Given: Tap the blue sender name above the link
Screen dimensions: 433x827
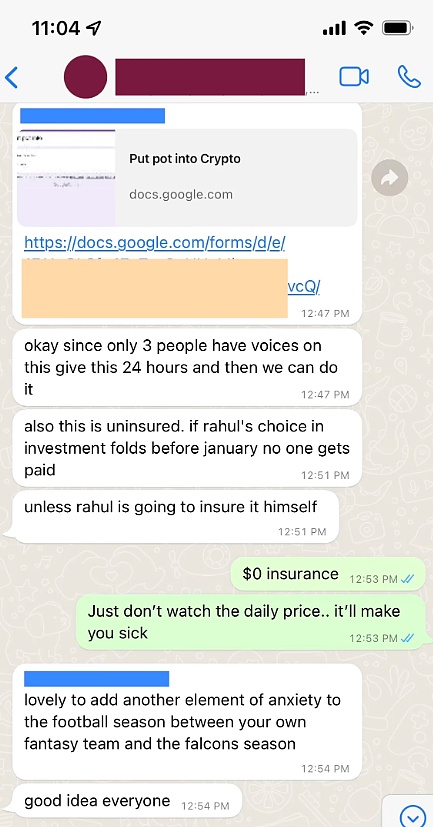Looking at the screenshot, I should coord(92,116).
